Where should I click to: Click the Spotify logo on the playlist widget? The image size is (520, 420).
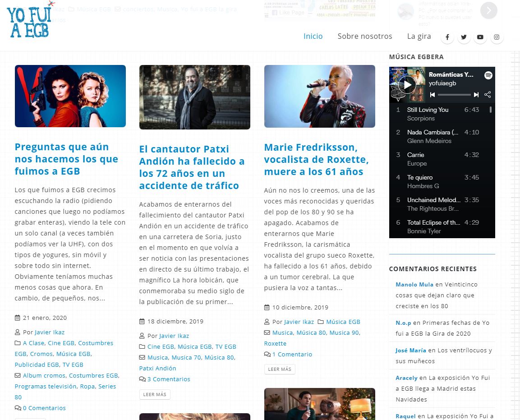point(488,76)
